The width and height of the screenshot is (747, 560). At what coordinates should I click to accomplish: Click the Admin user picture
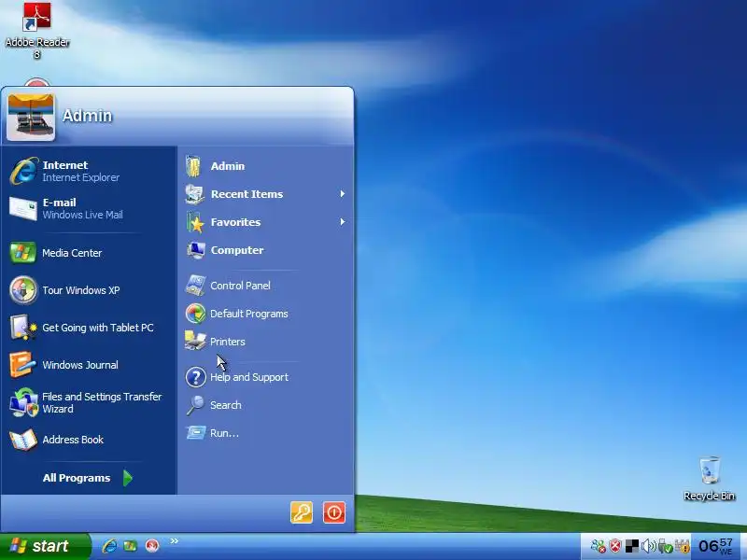tap(31, 117)
